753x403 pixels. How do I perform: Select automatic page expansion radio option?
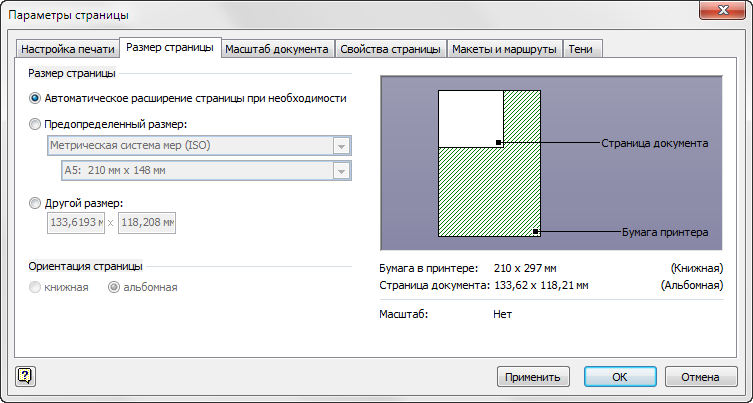pyautogui.click(x=36, y=98)
